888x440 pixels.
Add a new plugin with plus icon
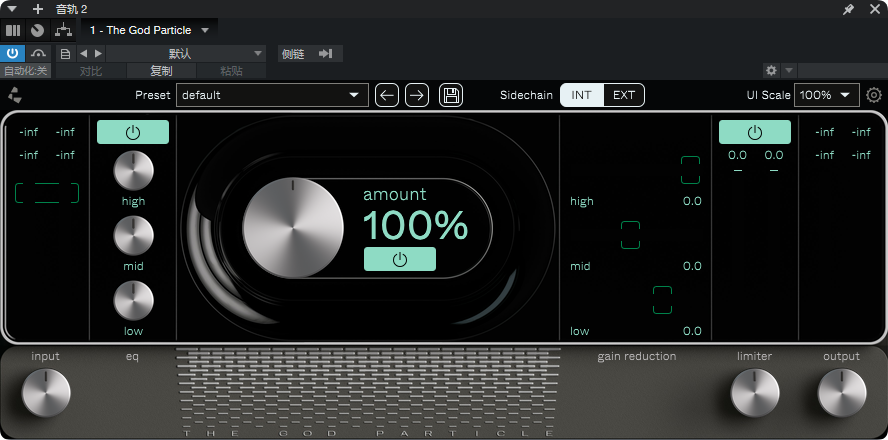[38, 9]
